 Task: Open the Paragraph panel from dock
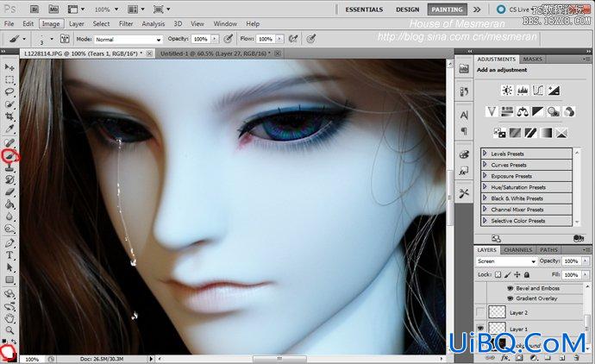pyautogui.click(x=464, y=131)
